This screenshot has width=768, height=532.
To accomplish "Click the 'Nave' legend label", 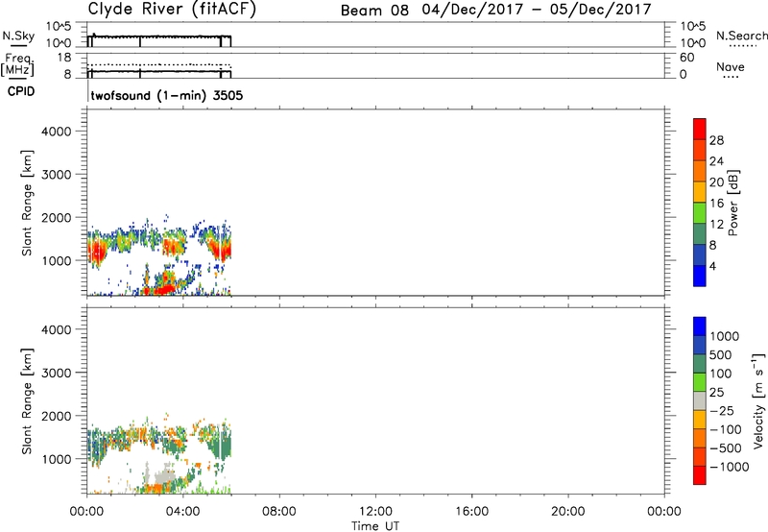I will click(x=731, y=67).
